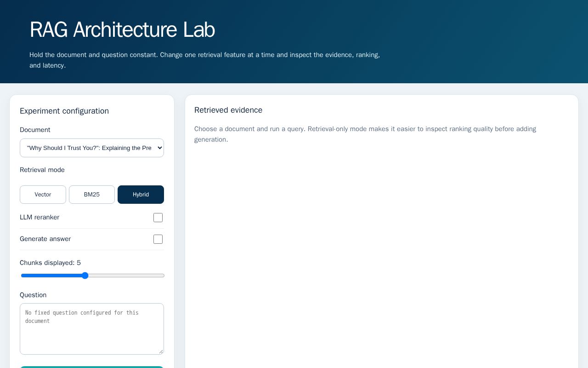
Task: Switch retrieval mode to BM25
Action: pos(92,195)
